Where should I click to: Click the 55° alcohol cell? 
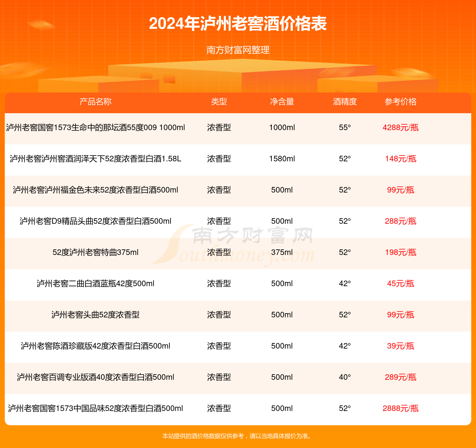345,127
